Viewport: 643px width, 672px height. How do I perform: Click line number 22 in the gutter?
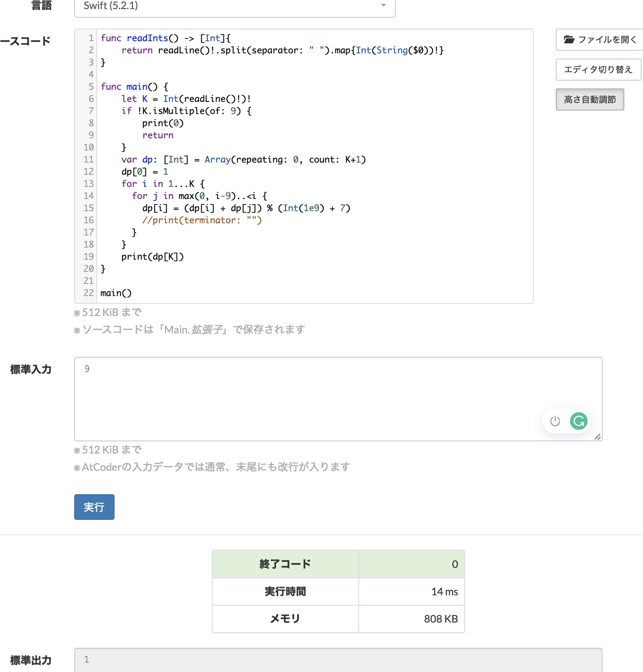(x=89, y=293)
